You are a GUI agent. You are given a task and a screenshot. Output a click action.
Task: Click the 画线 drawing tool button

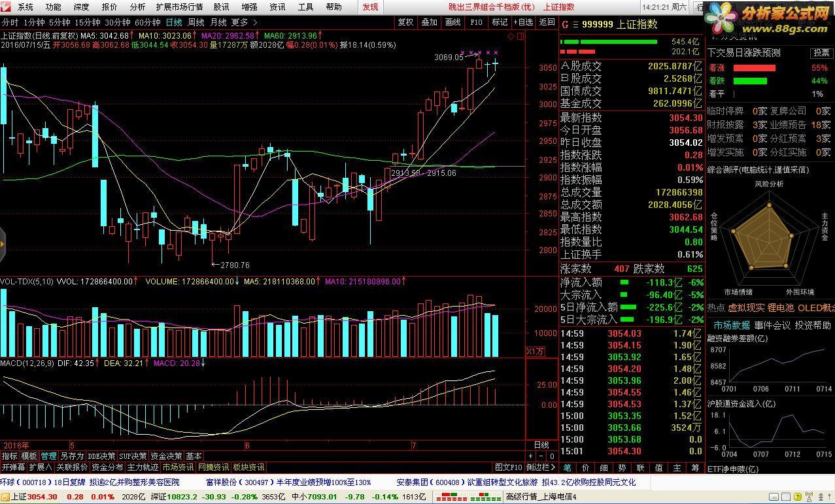tap(452, 22)
